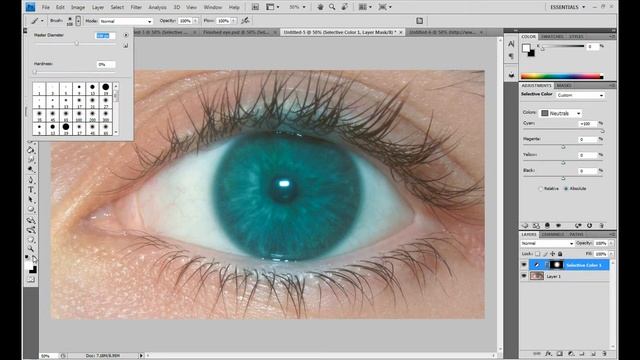The image size is (640, 360).
Task: Hide the Selective Color 1 layer
Action: pos(524,265)
